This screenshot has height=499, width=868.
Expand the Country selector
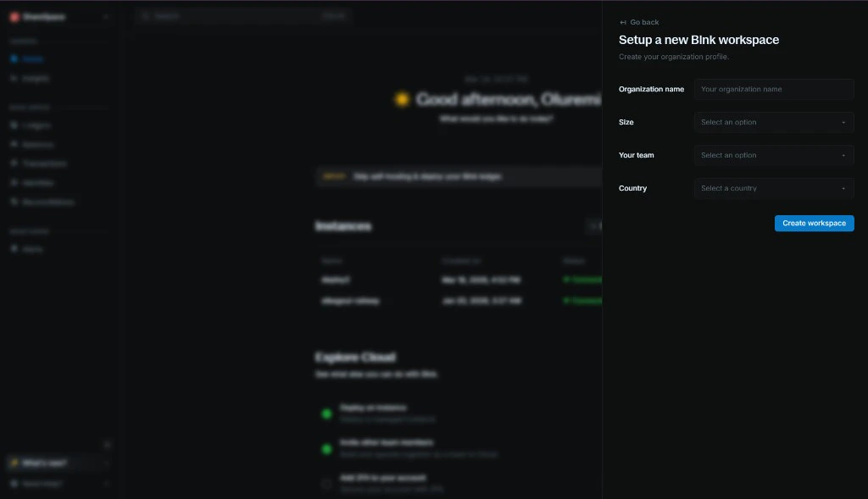[773, 188]
